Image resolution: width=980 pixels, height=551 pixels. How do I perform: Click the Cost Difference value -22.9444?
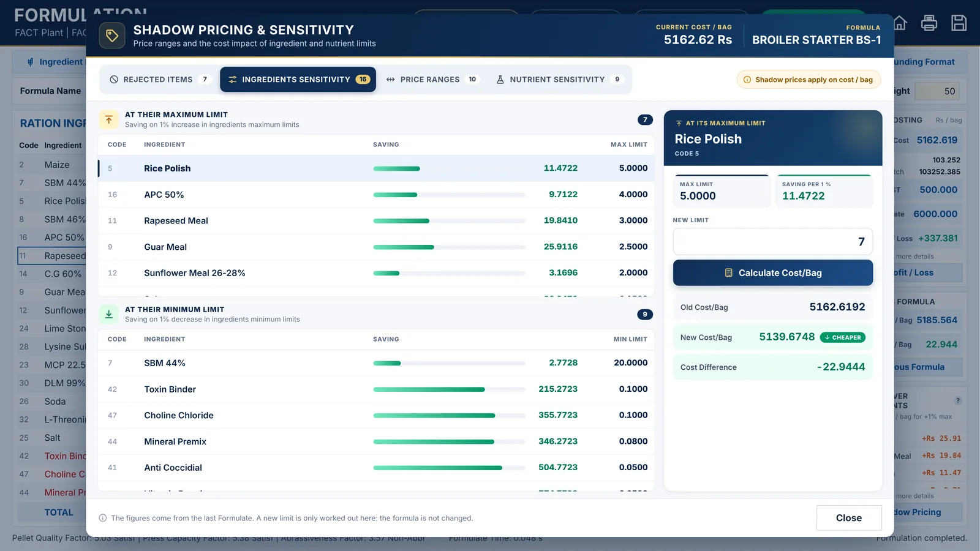[x=841, y=367]
